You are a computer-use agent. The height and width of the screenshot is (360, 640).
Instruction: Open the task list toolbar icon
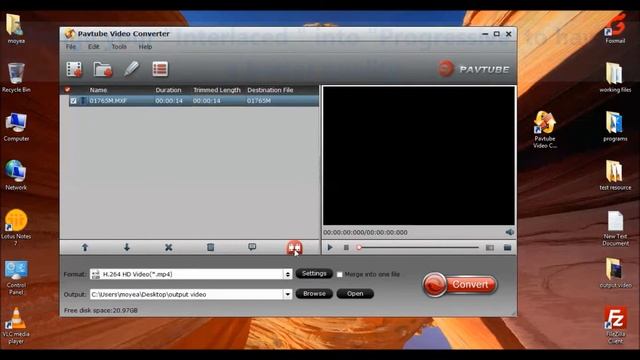pos(160,69)
